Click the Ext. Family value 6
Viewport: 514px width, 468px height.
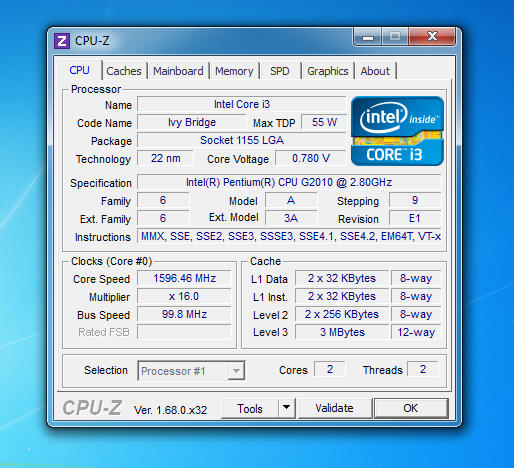click(x=163, y=218)
